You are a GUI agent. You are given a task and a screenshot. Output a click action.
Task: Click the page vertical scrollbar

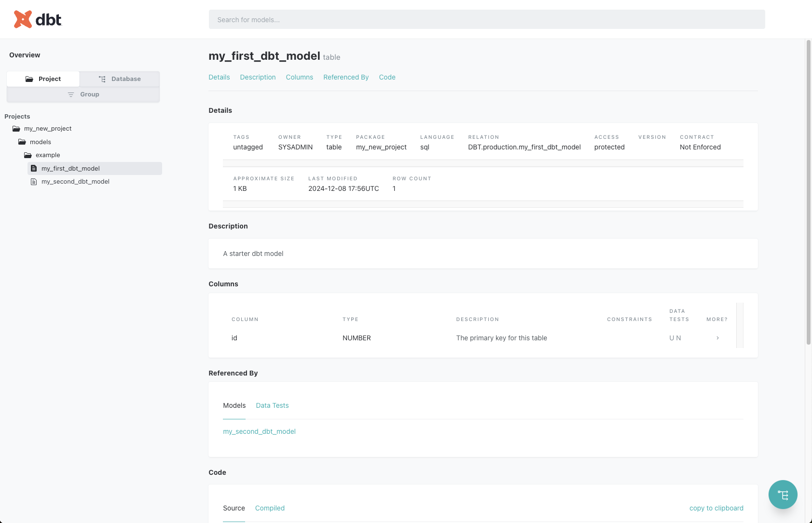tap(809, 193)
